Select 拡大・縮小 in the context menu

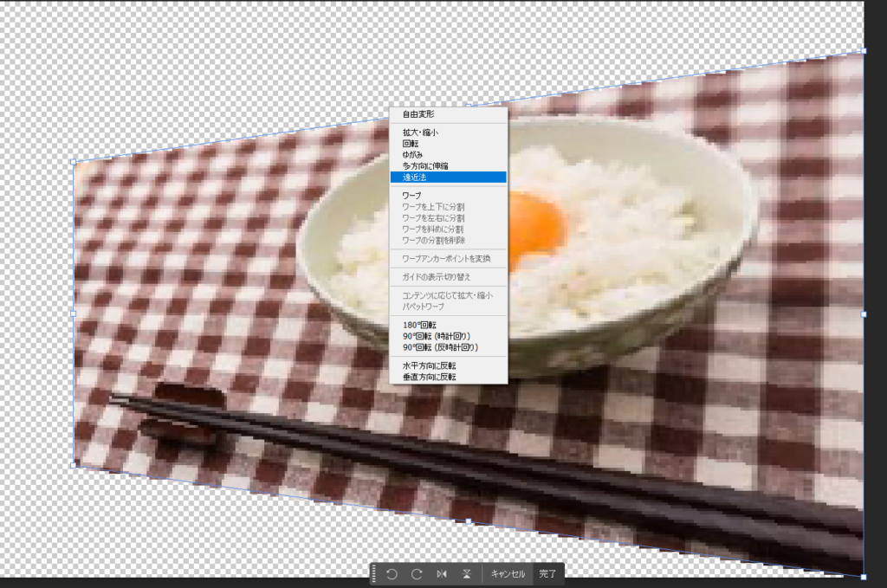click(420, 133)
